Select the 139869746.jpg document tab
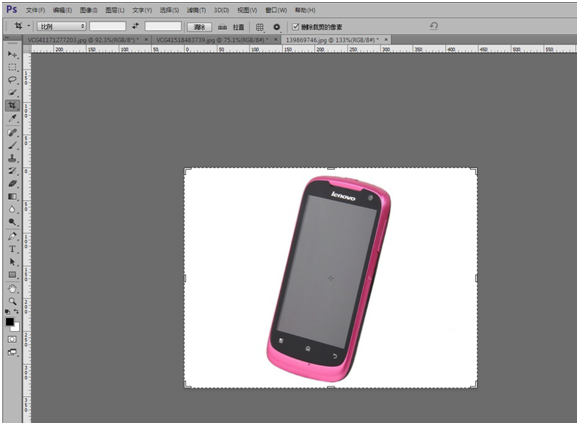The width and height of the screenshot is (579, 425). 331,40
